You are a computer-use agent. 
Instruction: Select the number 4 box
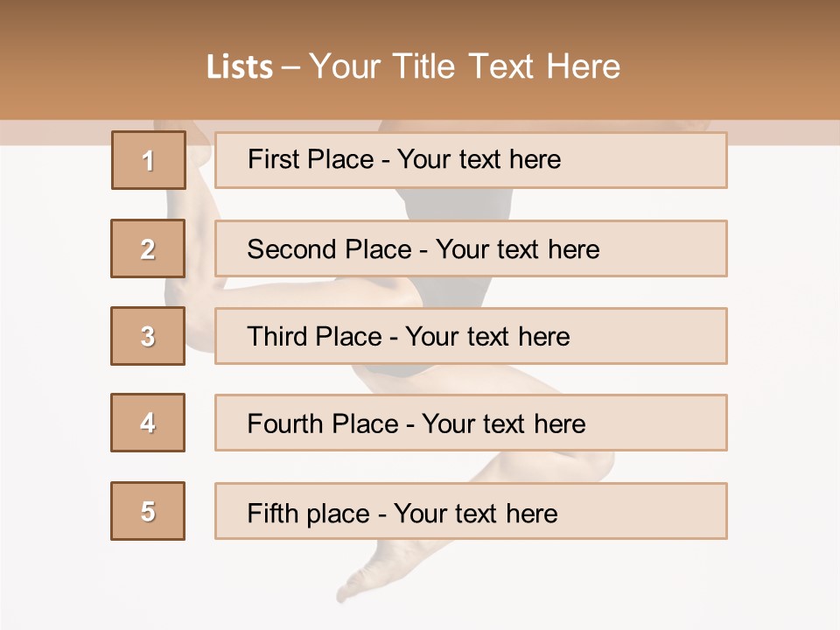point(148,423)
